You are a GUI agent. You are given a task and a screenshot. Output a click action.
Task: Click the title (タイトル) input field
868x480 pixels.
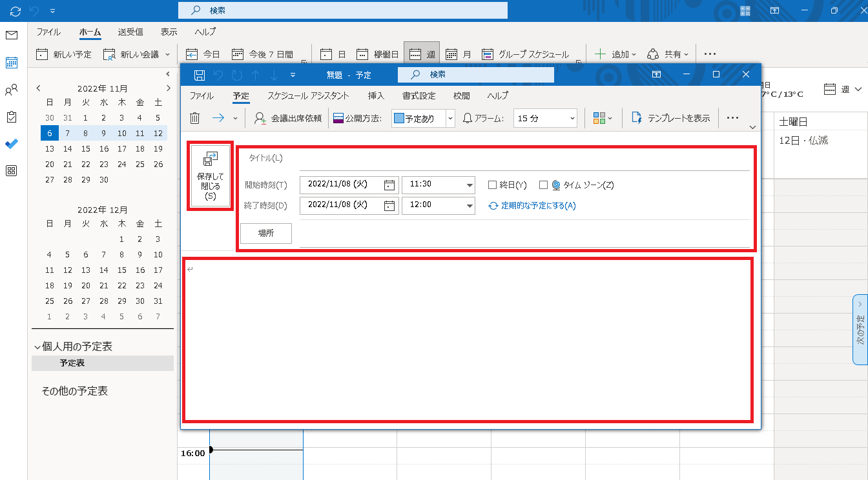[523, 159]
